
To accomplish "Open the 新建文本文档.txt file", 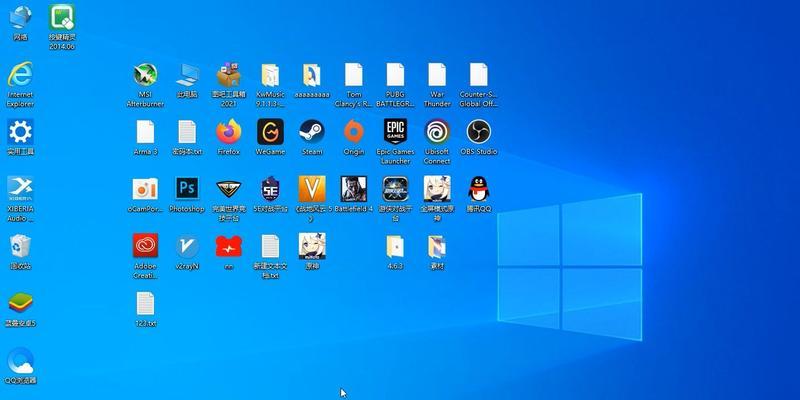I will point(270,246).
